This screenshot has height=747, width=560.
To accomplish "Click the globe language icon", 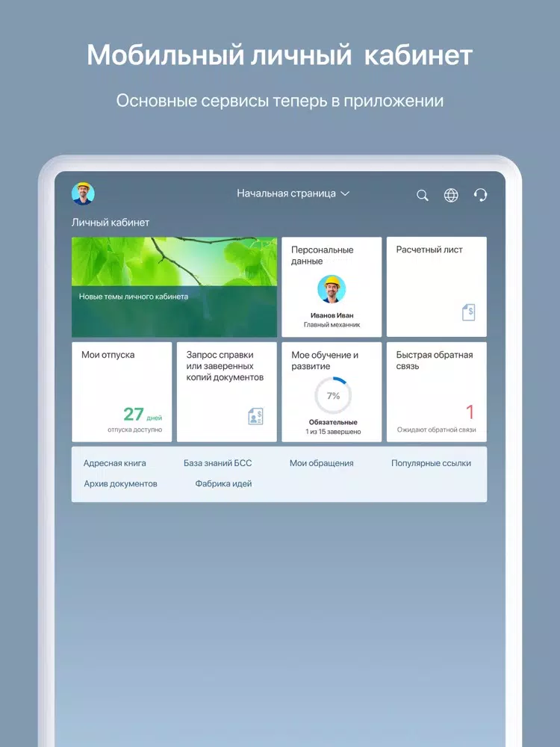I will 451,195.
